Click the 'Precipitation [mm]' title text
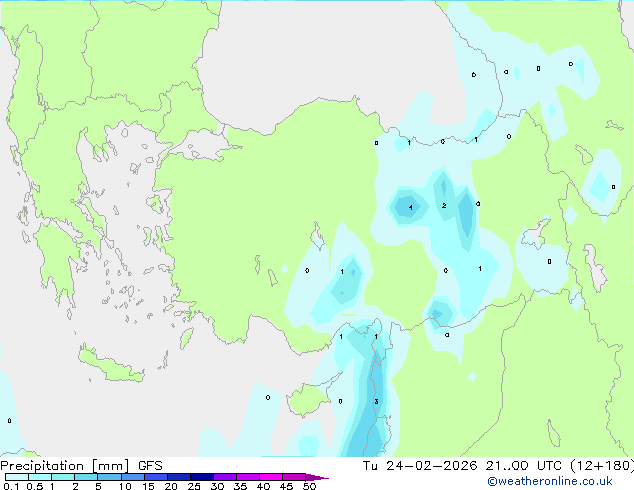This screenshot has width=634, height=490. (x=65, y=466)
